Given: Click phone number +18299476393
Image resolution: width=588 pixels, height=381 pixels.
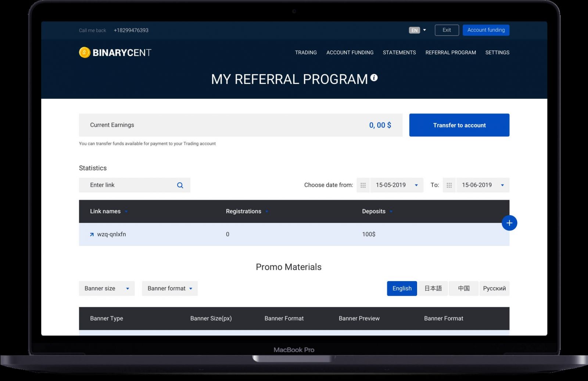Looking at the screenshot, I should (131, 30).
